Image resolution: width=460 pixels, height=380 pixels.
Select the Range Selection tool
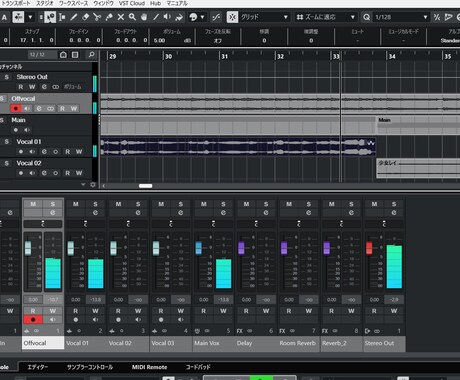pyautogui.click(x=63, y=17)
